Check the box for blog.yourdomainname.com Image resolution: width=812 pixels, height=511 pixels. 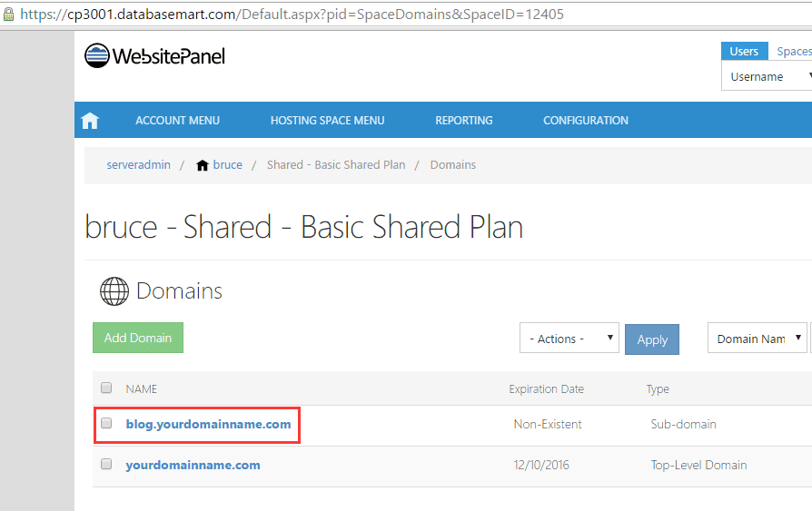tap(106, 423)
